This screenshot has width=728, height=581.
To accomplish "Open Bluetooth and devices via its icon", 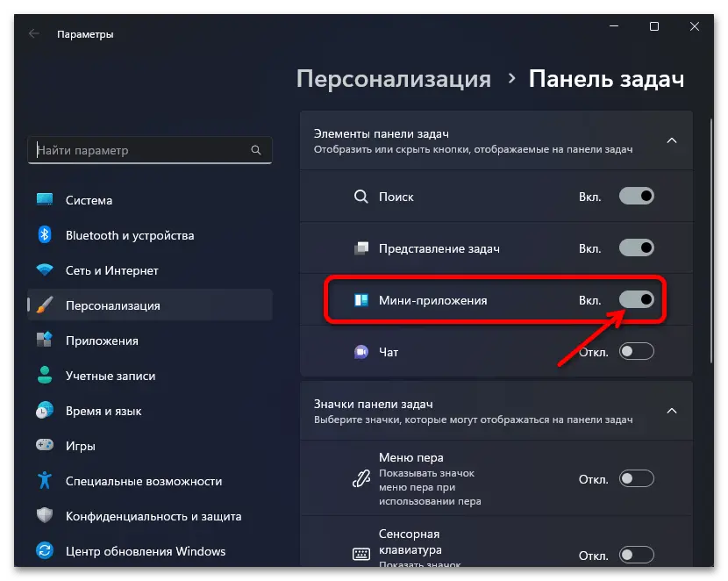I will pos(45,235).
